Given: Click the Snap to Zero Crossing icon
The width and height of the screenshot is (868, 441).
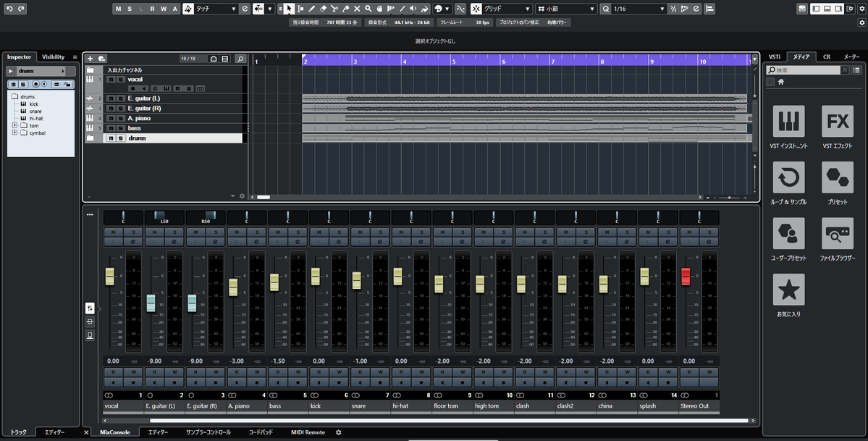Looking at the screenshot, I should 460,9.
